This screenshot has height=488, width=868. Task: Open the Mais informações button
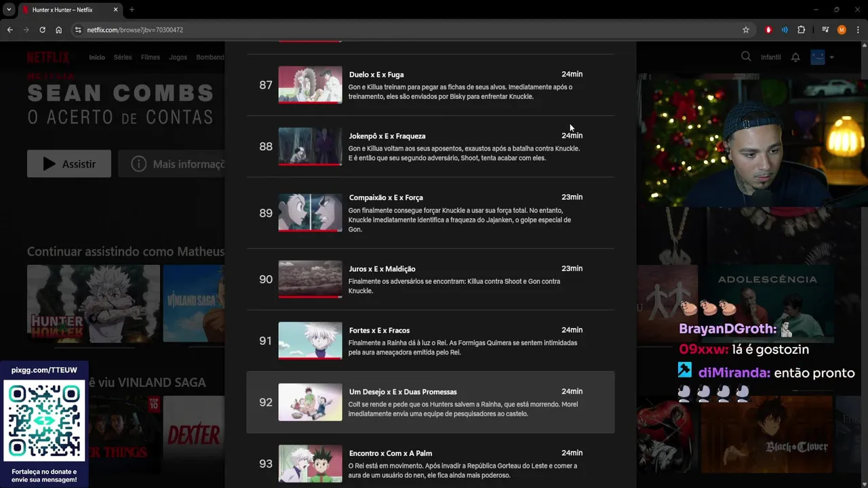pyautogui.click(x=172, y=164)
